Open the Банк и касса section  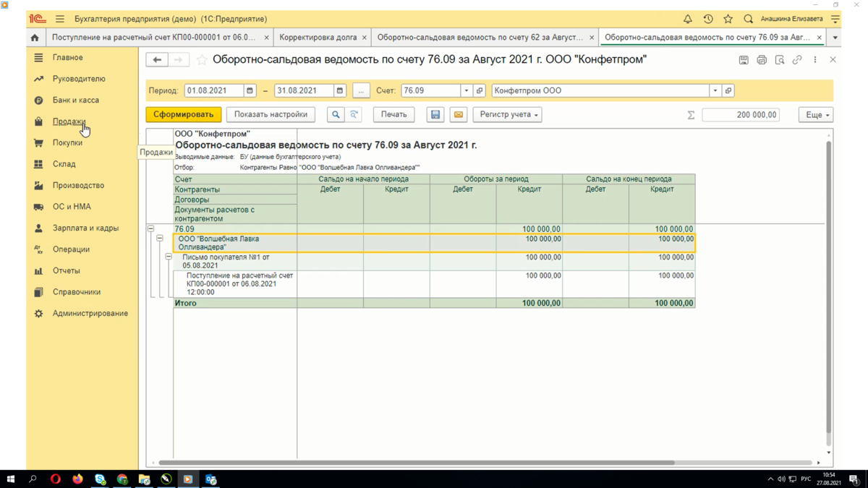75,100
